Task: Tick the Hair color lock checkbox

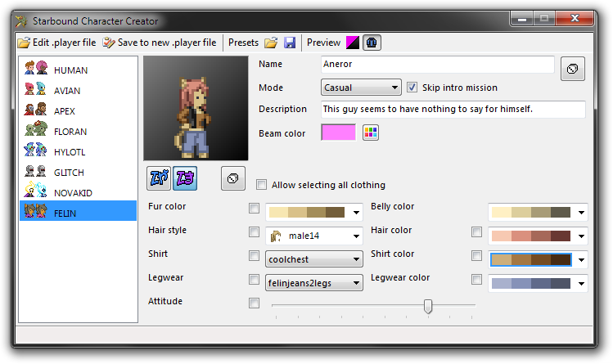Action: 476,232
